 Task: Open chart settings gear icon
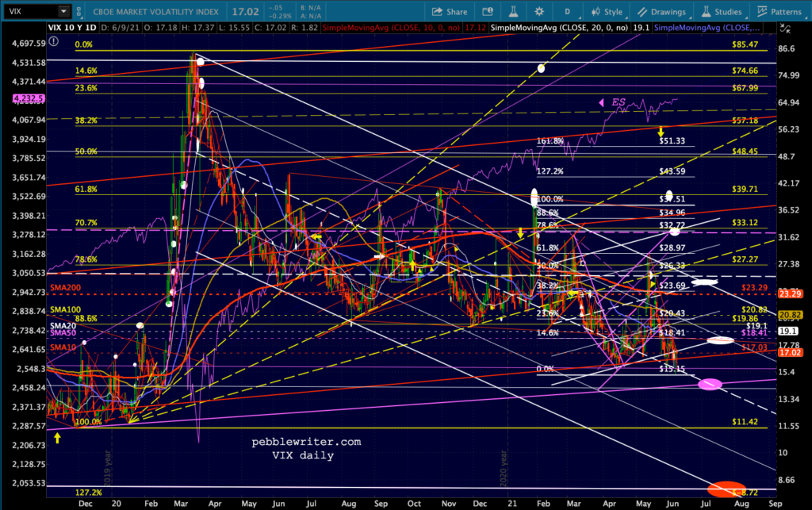pos(539,11)
